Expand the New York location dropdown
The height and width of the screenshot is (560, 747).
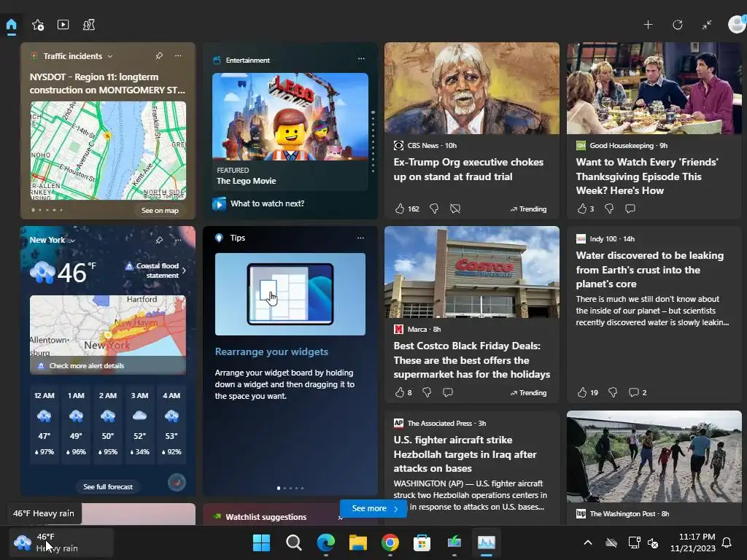(72, 241)
